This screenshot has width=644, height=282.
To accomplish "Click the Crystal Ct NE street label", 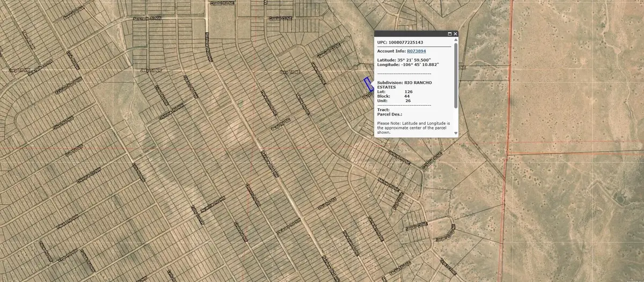I will (x=280, y=18).
